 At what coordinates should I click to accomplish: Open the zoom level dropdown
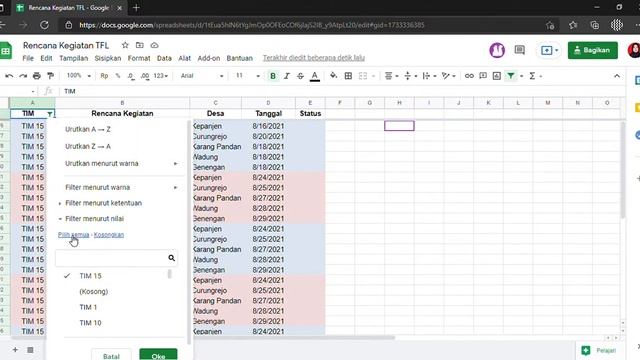click(78, 76)
